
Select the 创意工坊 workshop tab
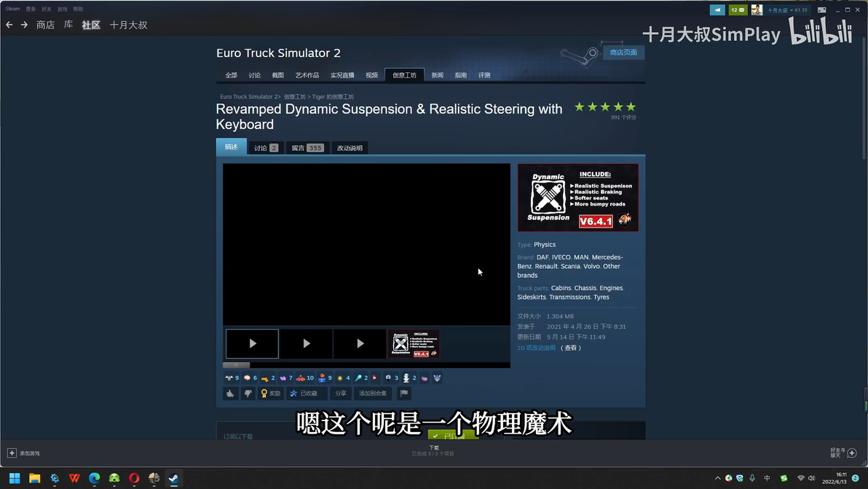click(x=404, y=75)
